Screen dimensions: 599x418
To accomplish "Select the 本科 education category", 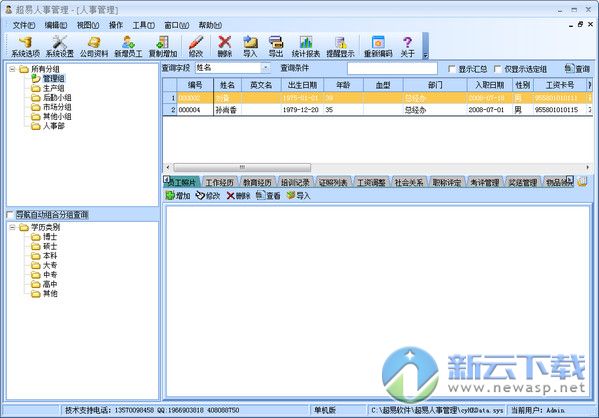I will [x=50, y=256].
